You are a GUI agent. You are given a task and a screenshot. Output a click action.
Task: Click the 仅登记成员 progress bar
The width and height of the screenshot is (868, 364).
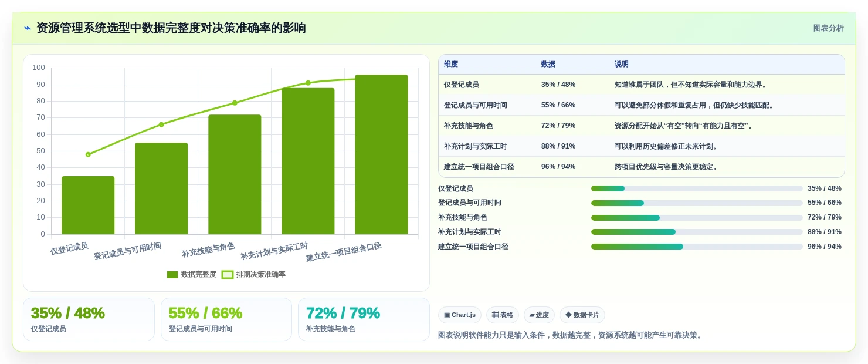(697, 188)
